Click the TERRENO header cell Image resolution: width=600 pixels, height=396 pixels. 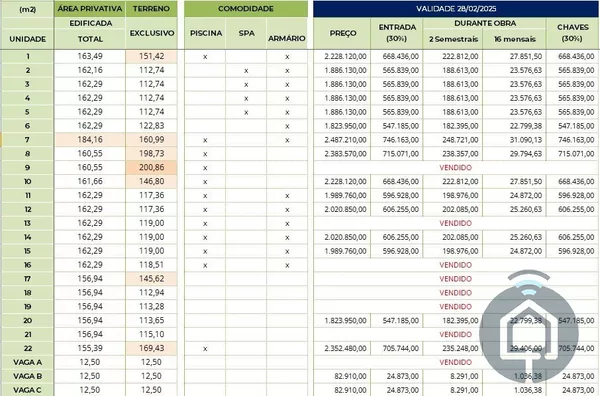coord(152,8)
